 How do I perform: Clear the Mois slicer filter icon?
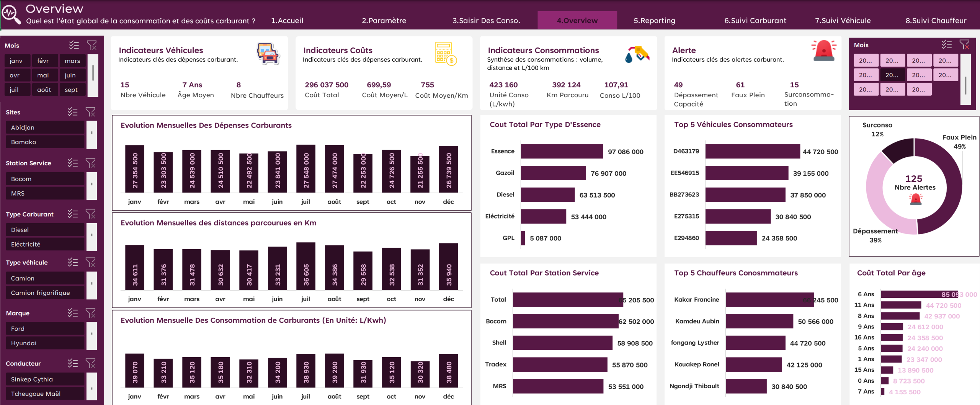92,45
